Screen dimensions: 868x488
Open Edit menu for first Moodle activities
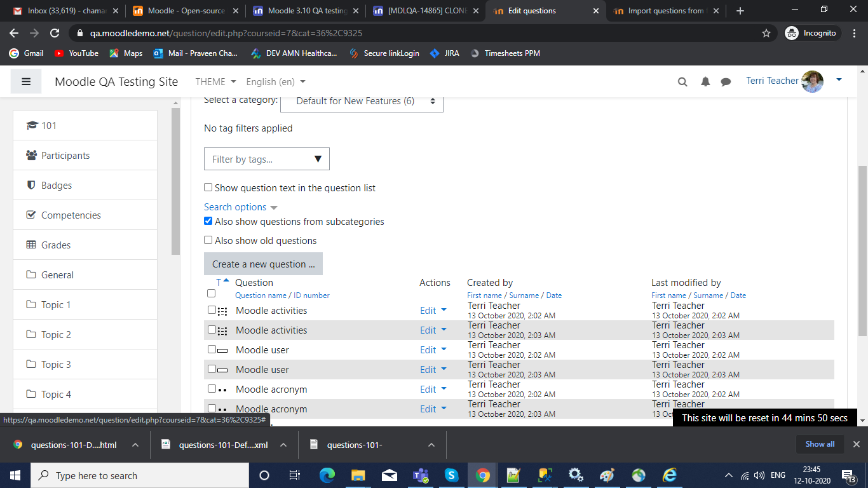[433, 310]
